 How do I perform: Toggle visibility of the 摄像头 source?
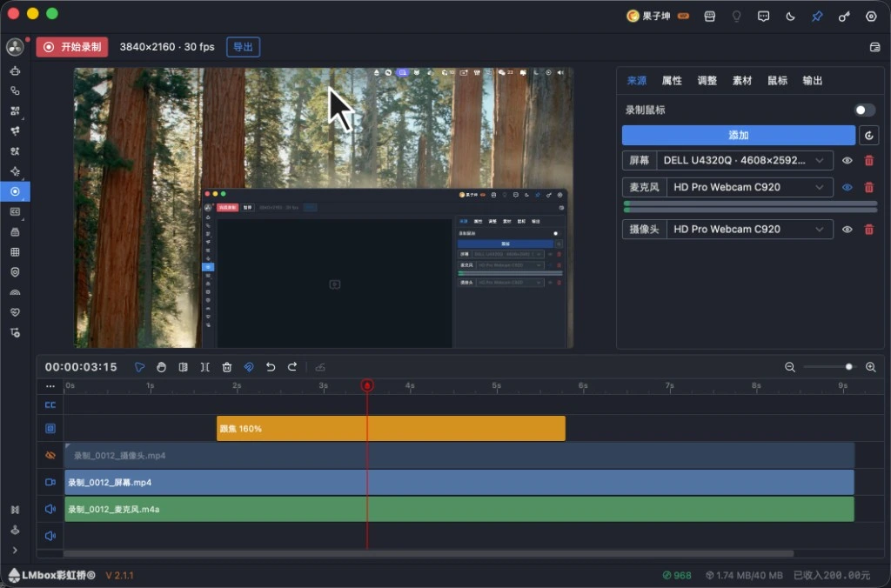coord(847,230)
